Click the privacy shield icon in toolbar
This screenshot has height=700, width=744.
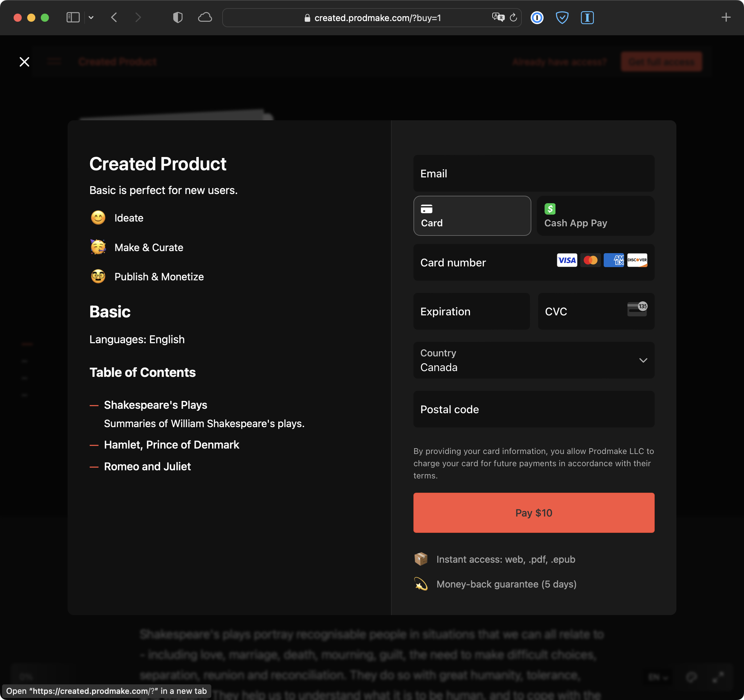(178, 18)
